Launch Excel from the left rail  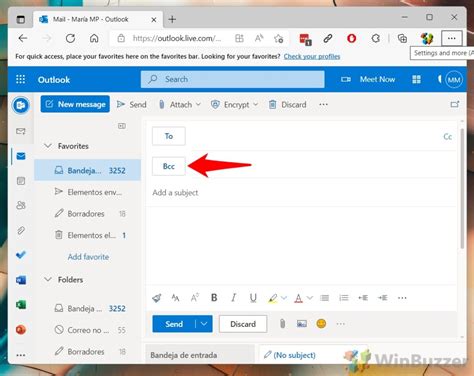(x=21, y=305)
